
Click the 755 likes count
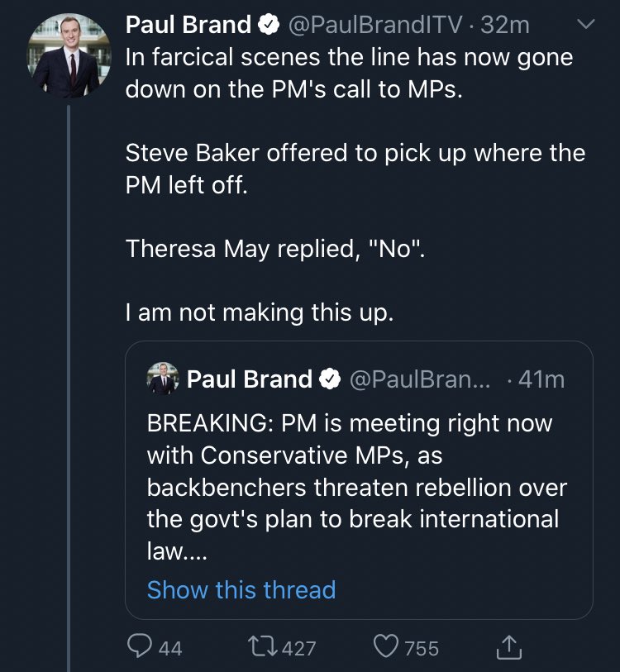pyautogui.click(x=422, y=649)
